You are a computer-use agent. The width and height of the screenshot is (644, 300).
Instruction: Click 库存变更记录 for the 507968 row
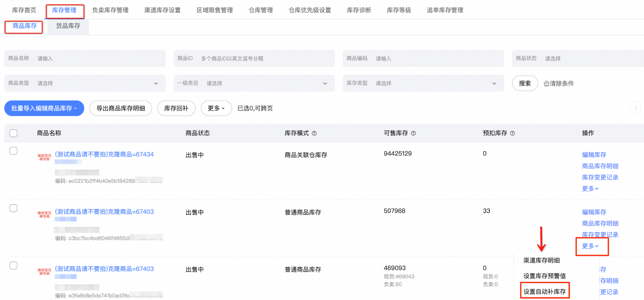[x=600, y=235]
